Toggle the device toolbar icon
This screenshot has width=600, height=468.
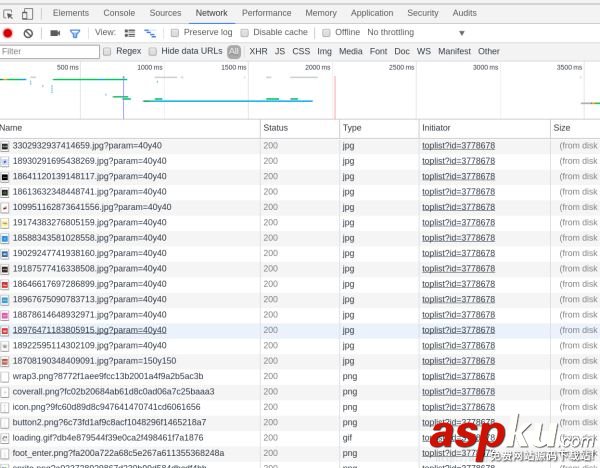27,14
